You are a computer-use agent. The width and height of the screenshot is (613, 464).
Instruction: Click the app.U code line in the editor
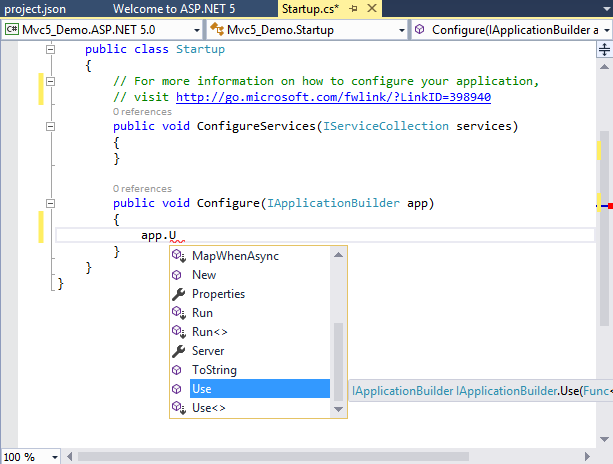(325, 235)
